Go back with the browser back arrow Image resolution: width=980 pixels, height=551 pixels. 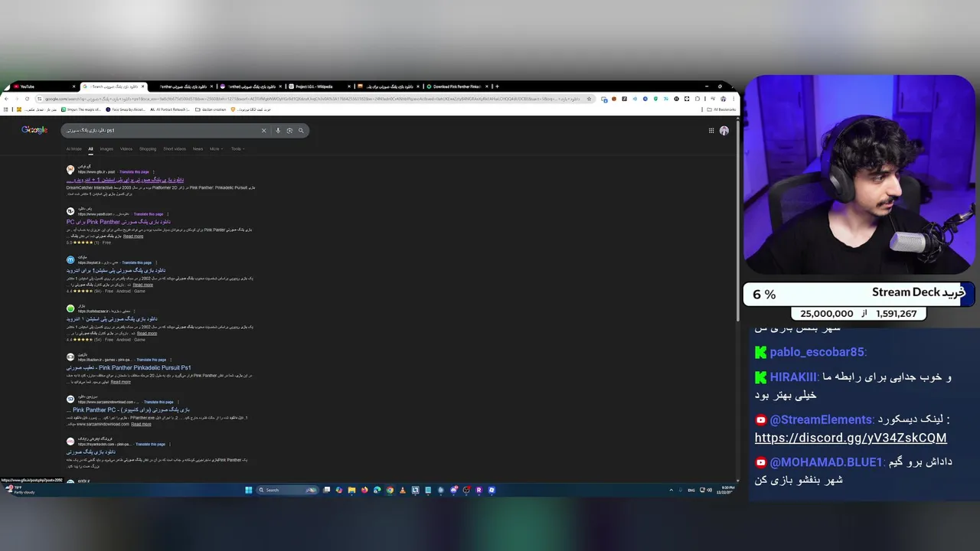pos(6,99)
